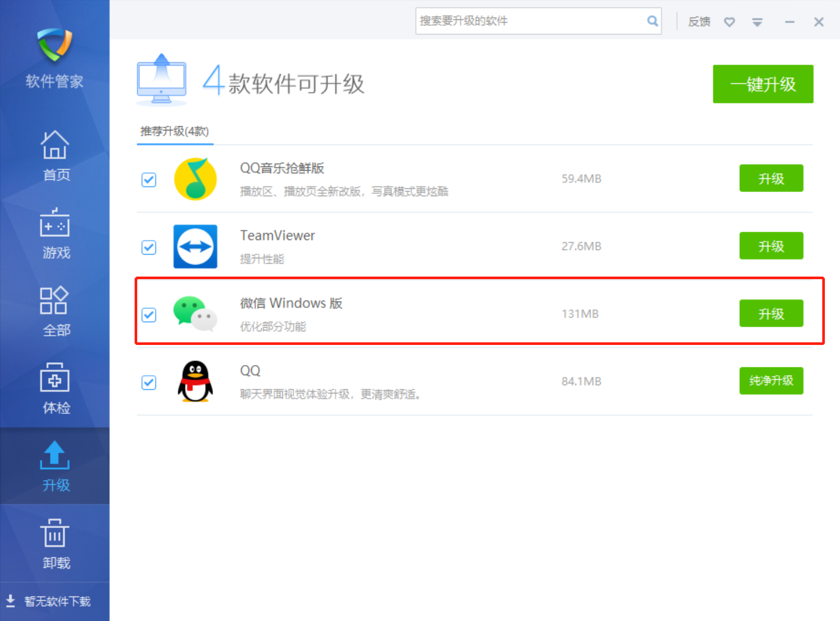
Task: Click the 131MB size text
Action: [x=580, y=314]
